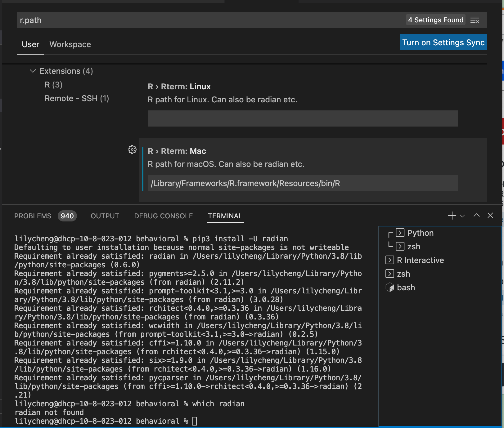Maximize the panel with the up chevron

pyautogui.click(x=476, y=216)
